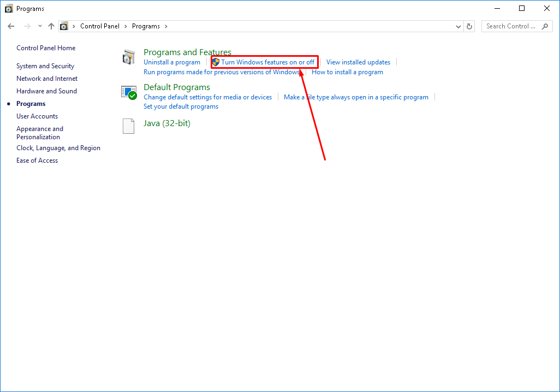Open Run programs made for previous versions
Image resolution: width=560 pixels, height=392 pixels.
[x=222, y=72]
